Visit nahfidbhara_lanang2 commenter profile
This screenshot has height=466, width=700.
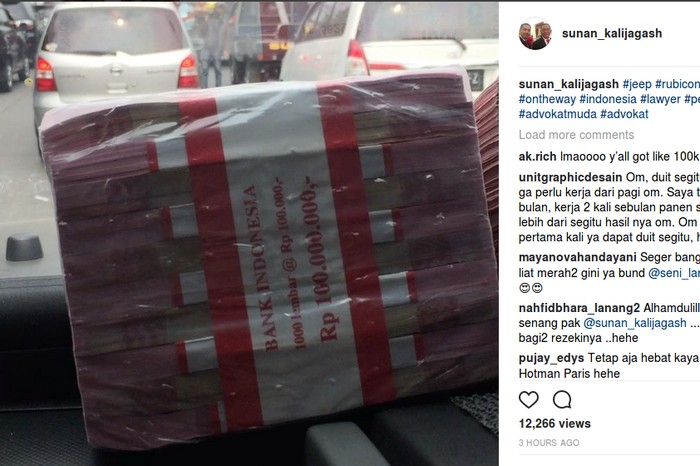579,308
